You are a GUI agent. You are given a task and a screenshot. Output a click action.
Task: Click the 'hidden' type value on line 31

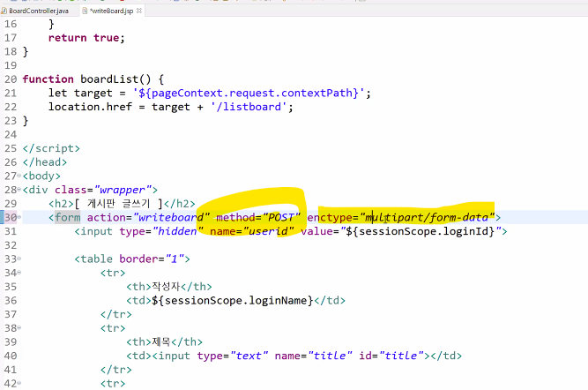tap(177, 231)
